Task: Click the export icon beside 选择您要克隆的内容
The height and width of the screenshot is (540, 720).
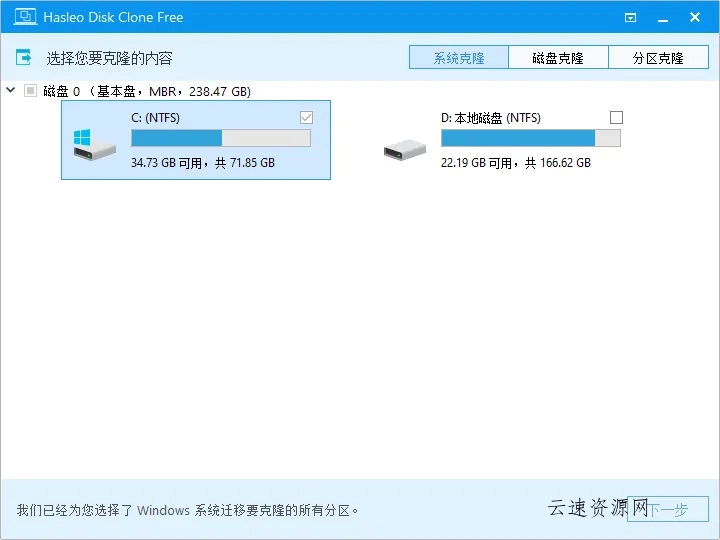Action: click(23, 57)
